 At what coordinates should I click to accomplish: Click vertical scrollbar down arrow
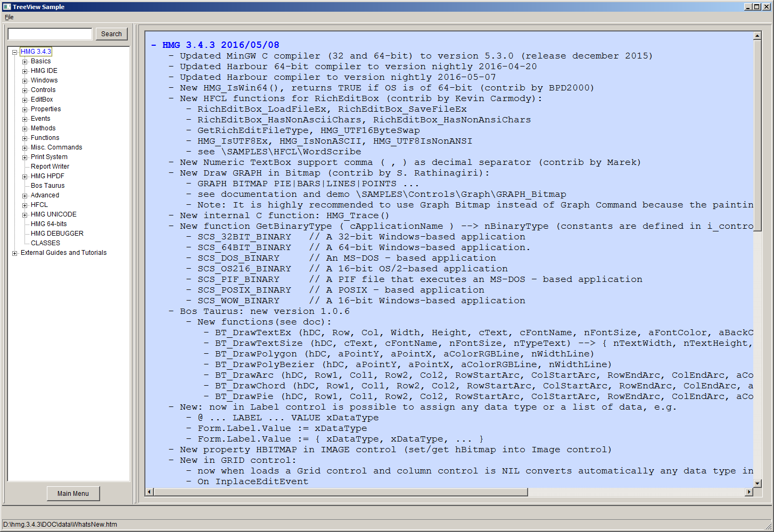click(x=757, y=483)
